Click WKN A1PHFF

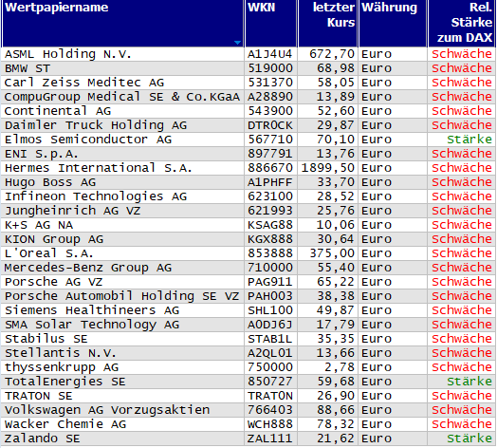[x=269, y=182]
